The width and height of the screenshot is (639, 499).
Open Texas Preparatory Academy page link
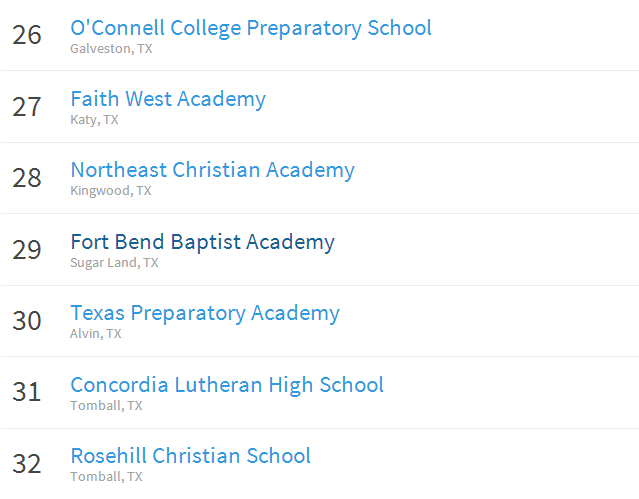pos(205,313)
